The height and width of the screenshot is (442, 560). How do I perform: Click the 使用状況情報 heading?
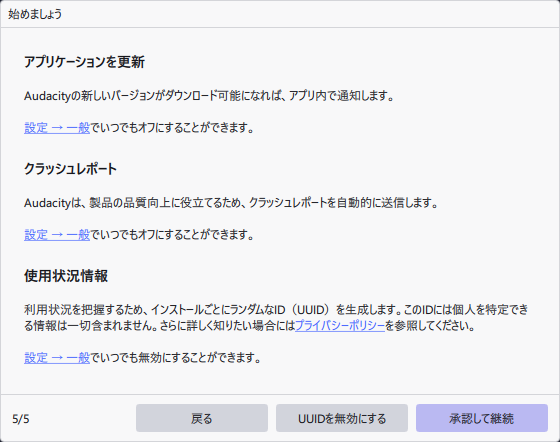66,276
